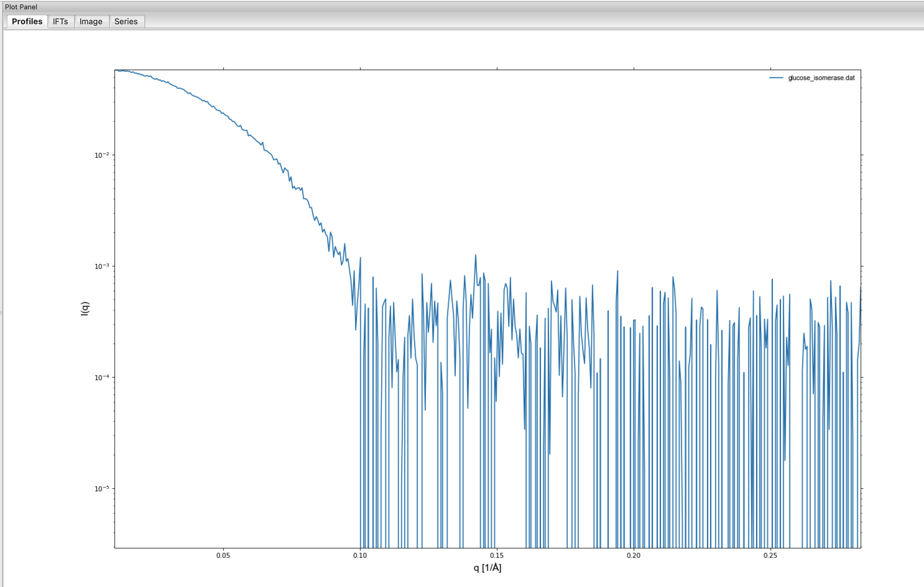The width and height of the screenshot is (924, 587).
Task: Click the 0.25 x-axis tick label
Action: coord(770,555)
